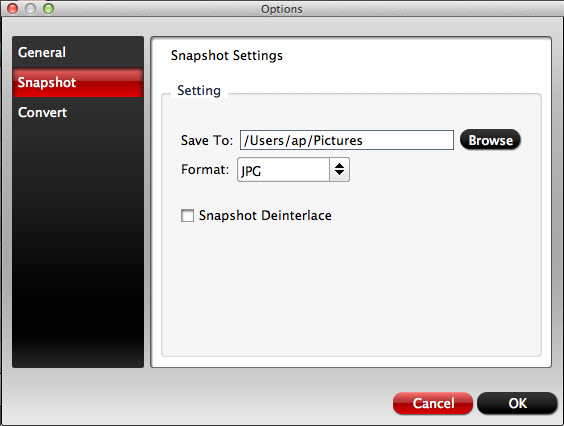The image size is (564, 426).
Task: Confirm settings with the OK button
Action: (x=517, y=403)
